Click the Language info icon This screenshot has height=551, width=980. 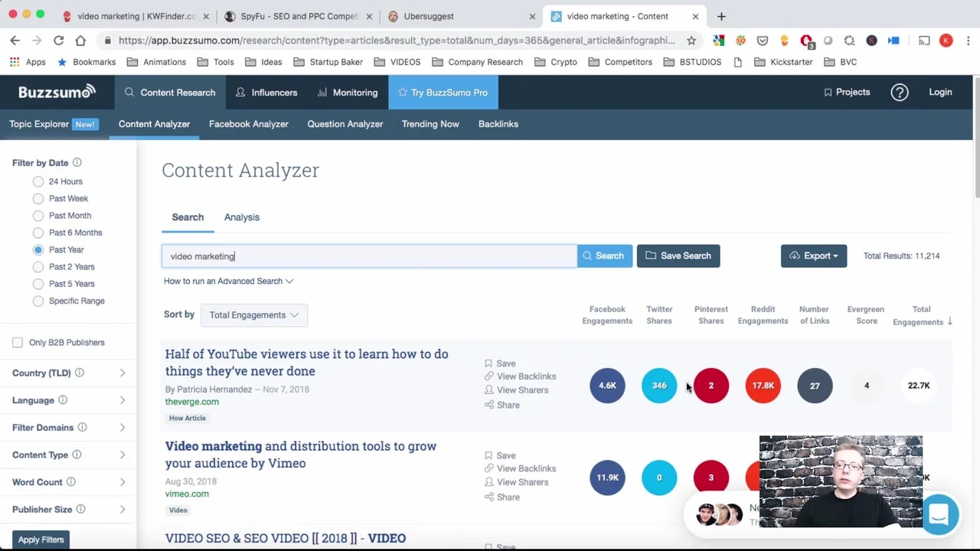point(63,400)
